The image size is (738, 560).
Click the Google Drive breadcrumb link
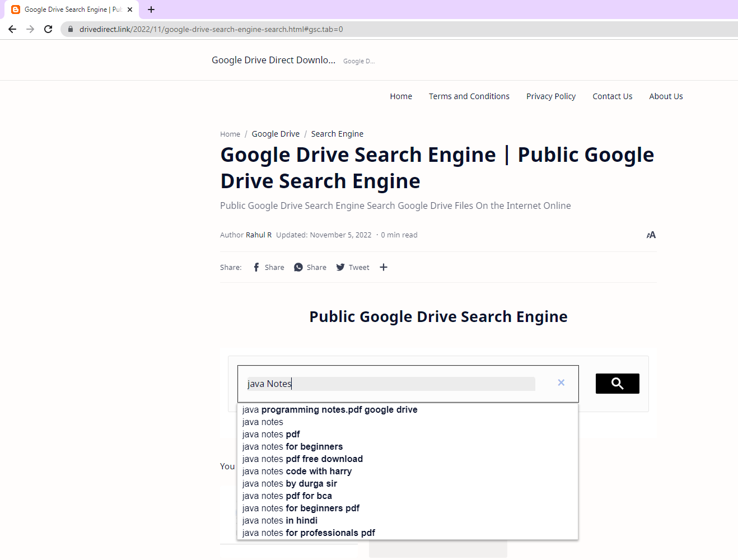[x=275, y=134]
